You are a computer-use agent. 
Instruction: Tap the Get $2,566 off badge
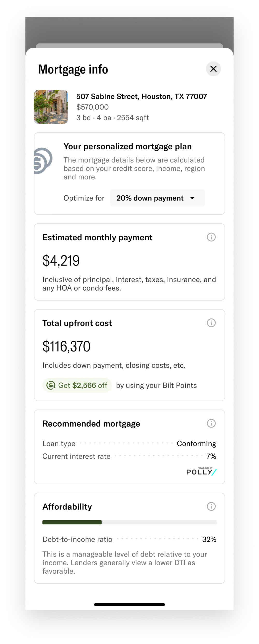[x=77, y=385]
